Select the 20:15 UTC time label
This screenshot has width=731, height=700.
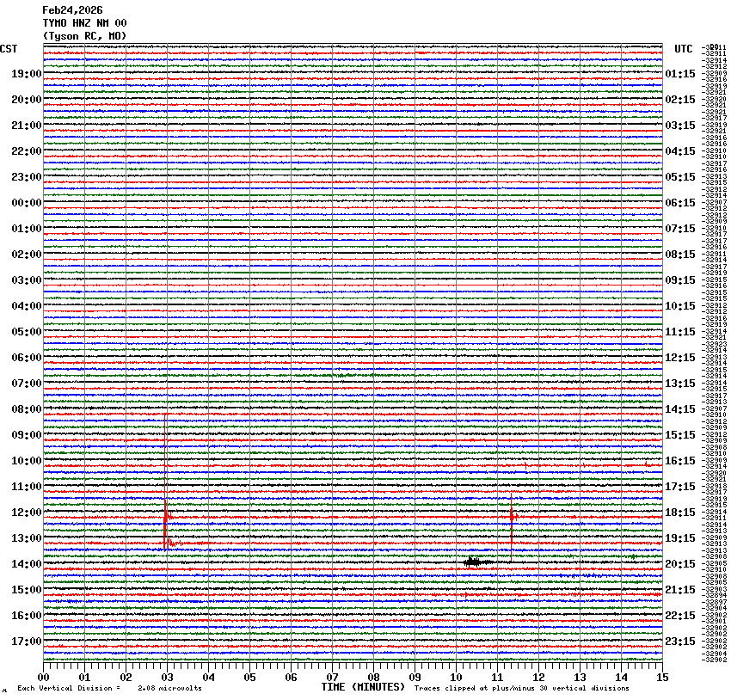click(680, 564)
